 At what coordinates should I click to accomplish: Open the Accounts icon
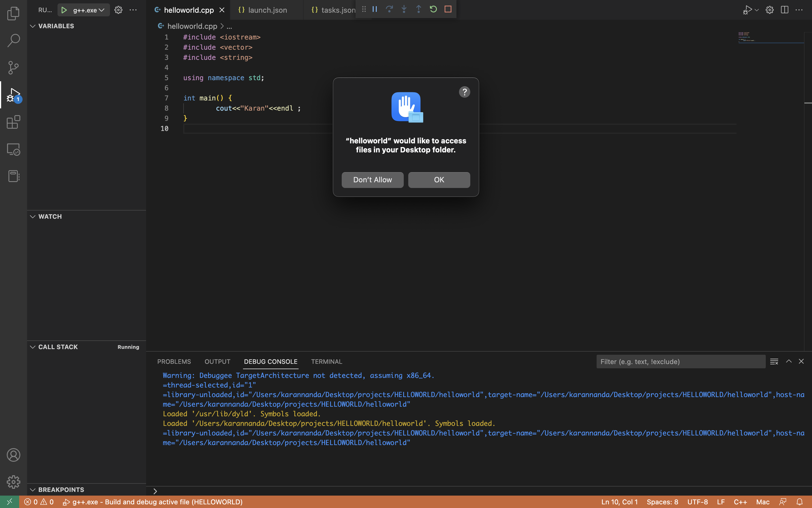14,455
